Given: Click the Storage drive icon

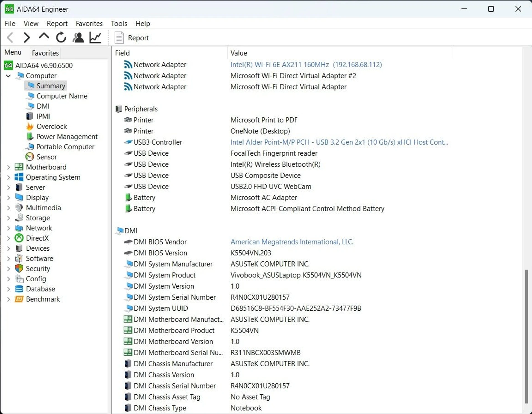Looking at the screenshot, I should [x=19, y=218].
